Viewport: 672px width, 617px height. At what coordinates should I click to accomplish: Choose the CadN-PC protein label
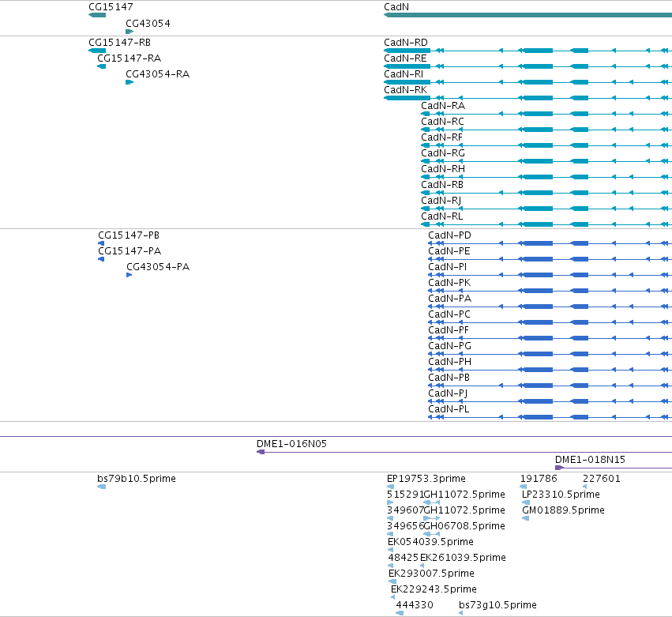pyautogui.click(x=449, y=314)
